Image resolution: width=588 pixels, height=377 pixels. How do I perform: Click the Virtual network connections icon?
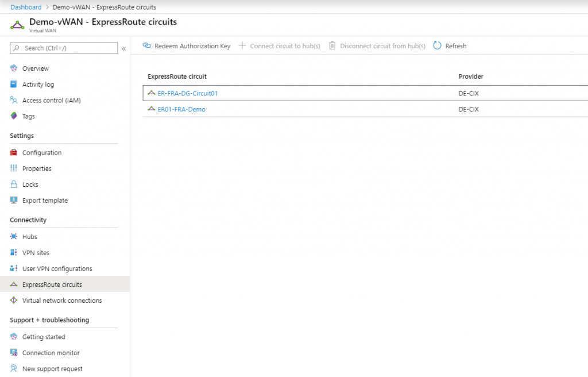point(14,300)
